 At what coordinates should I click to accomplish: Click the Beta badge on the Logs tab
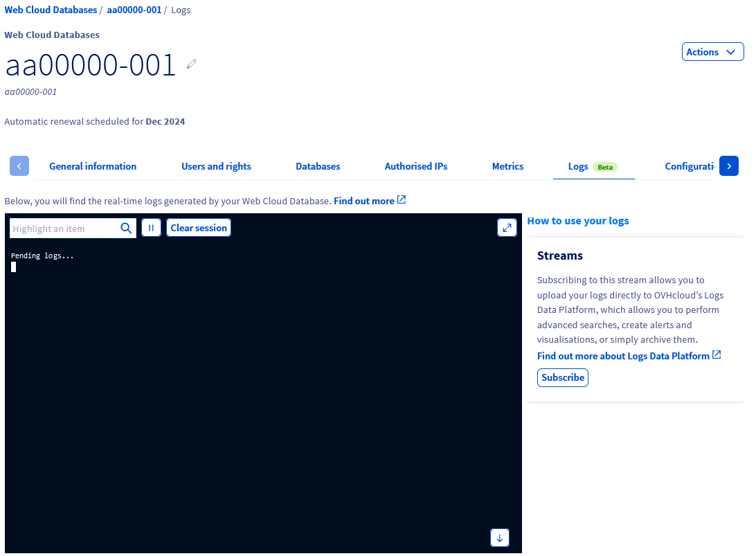click(x=604, y=166)
